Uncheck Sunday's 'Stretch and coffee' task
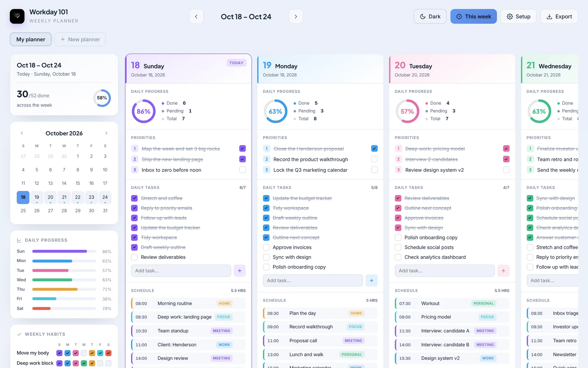The height and width of the screenshot is (368, 588). (134, 198)
